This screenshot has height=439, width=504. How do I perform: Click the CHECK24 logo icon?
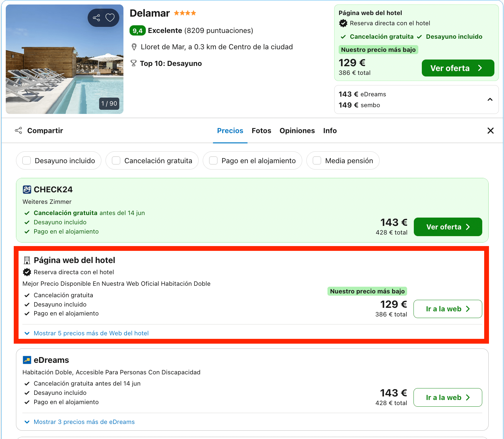coord(27,190)
